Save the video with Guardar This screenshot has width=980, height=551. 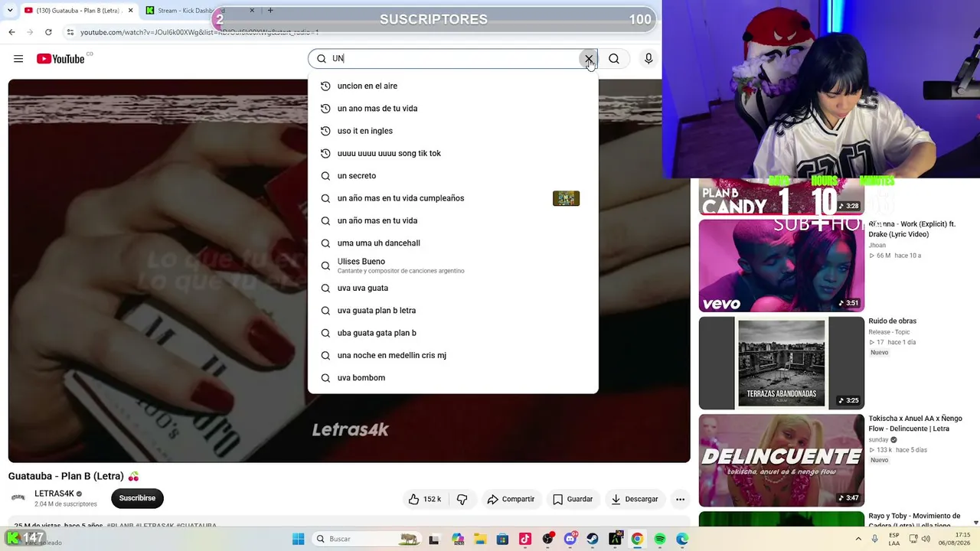(x=573, y=499)
